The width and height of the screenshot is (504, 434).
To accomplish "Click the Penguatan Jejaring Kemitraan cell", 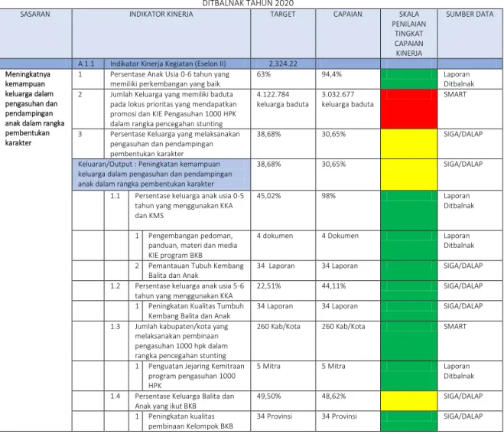I will coord(196,376).
